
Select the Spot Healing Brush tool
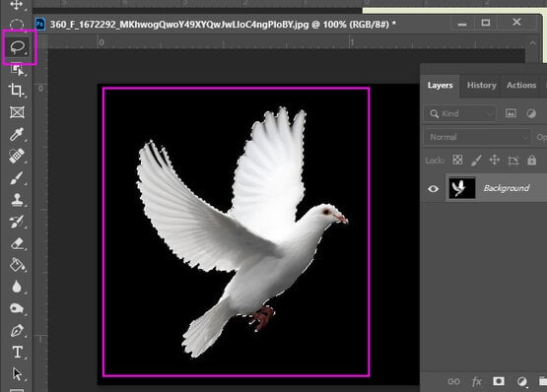coord(17,157)
